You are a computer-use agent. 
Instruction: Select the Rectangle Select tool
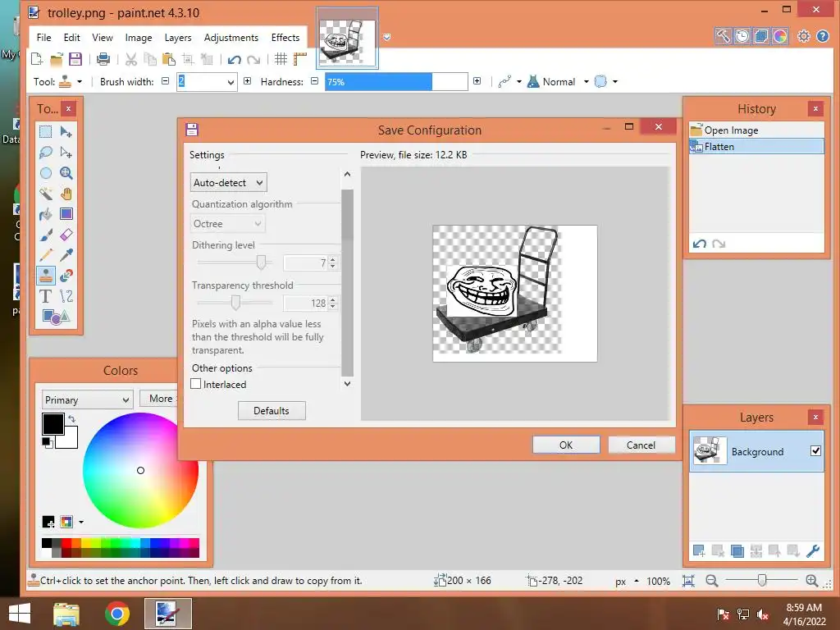pos(46,132)
